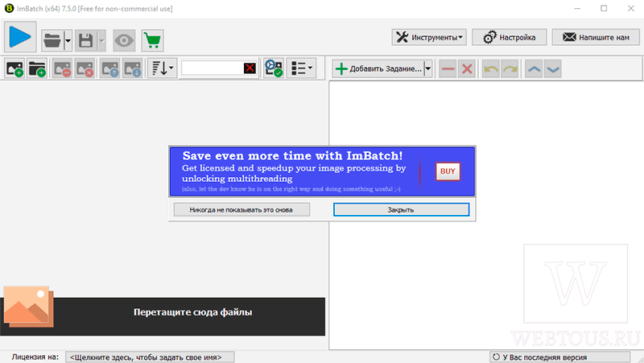Click the red BUY button in the banner

[x=448, y=171]
